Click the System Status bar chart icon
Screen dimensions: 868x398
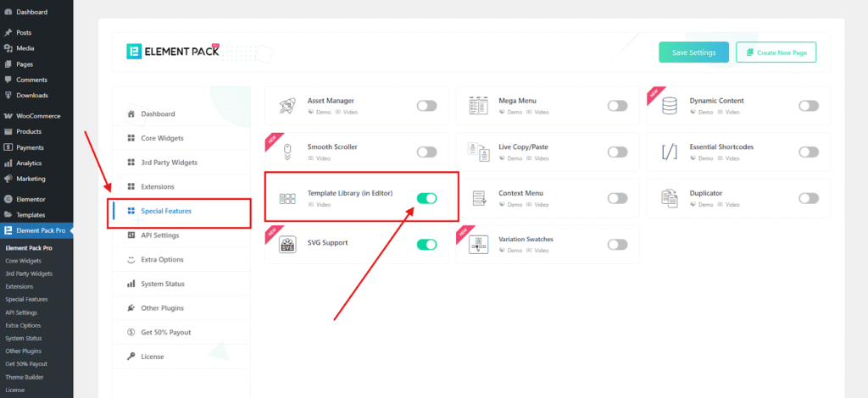[x=131, y=285]
